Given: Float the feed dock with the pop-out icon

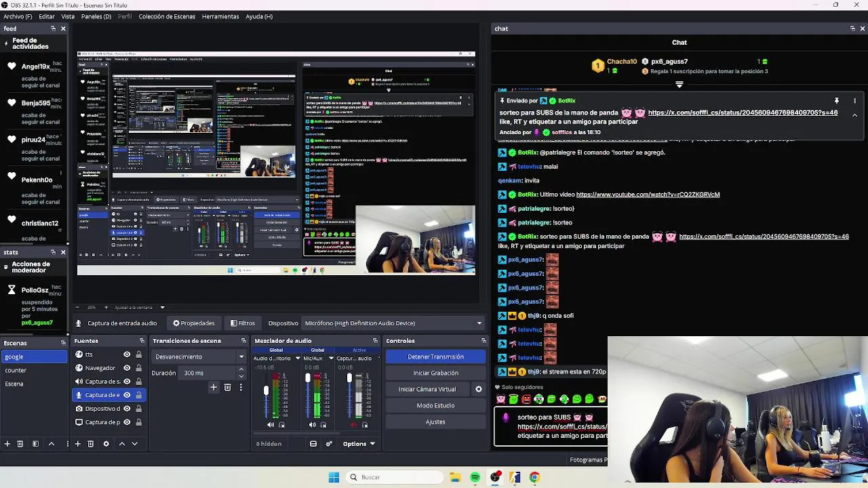Looking at the screenshot, I should point(53,28).
